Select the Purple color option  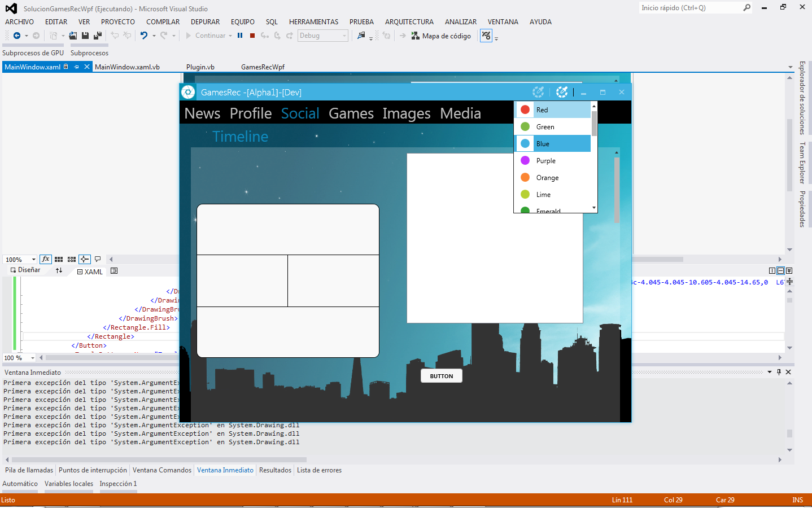click(553, 161)
